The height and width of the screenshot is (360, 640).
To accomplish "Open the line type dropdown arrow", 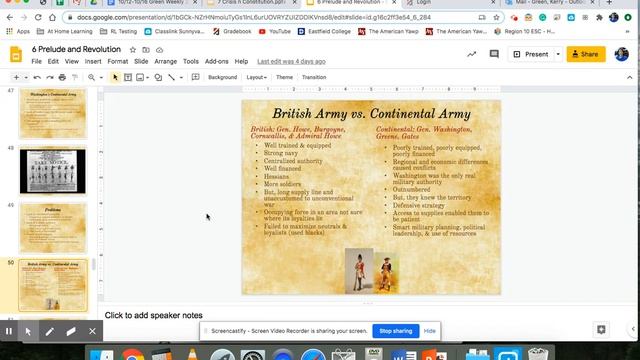I will (181, 78).
